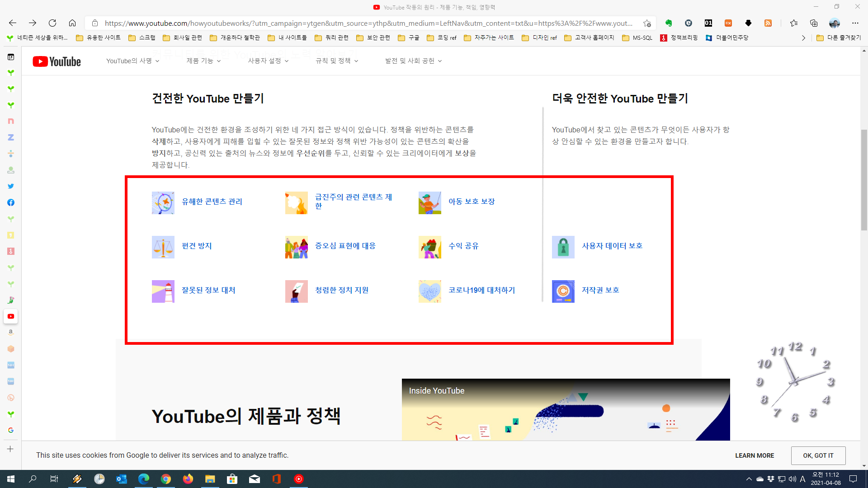
Task: Open Windows notification center
Action: click(x=853, y=479)
